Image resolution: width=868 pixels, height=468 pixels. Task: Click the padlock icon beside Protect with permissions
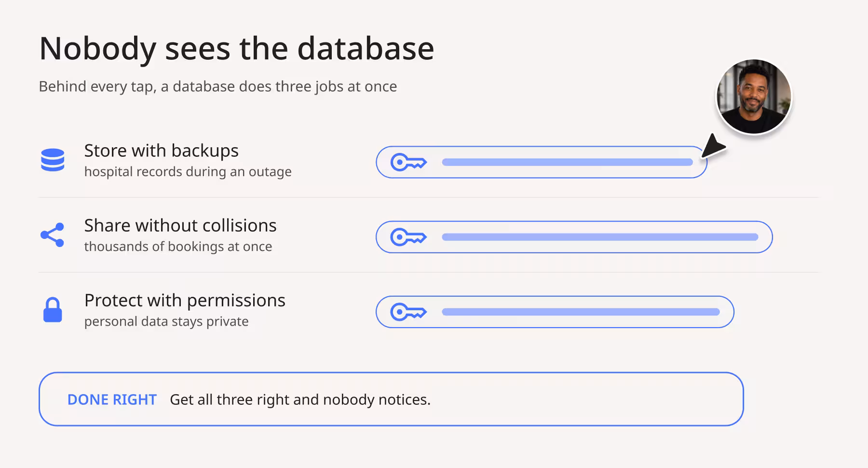click(53, 310)
